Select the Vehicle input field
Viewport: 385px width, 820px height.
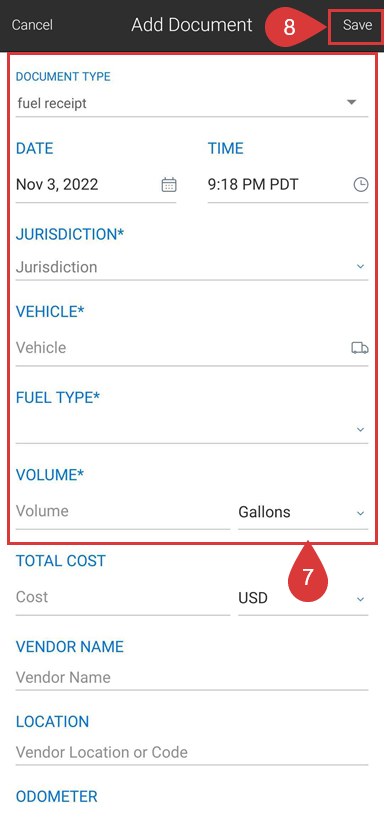tap(182, 348)
